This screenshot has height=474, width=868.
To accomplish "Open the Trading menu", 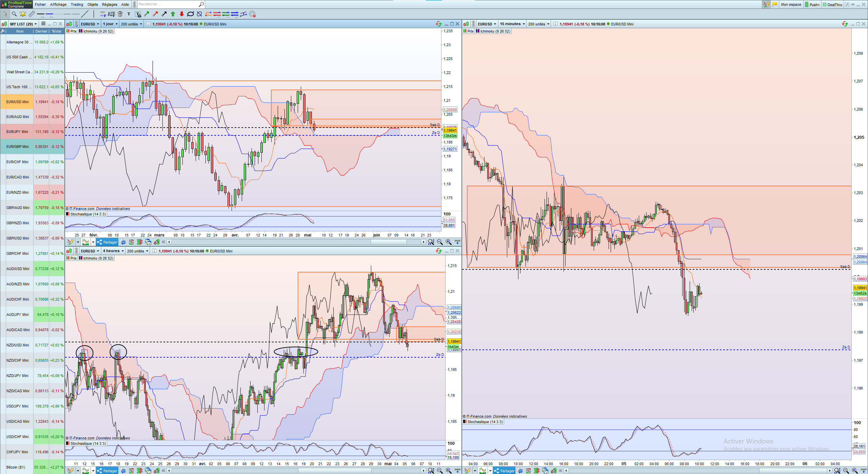I will pos(77,4).
